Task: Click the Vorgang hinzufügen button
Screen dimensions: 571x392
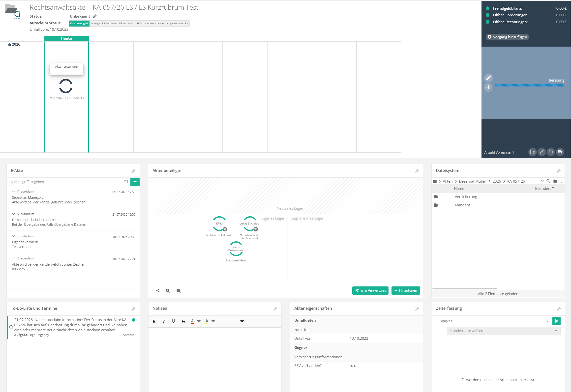Action: tap(507, 37)
